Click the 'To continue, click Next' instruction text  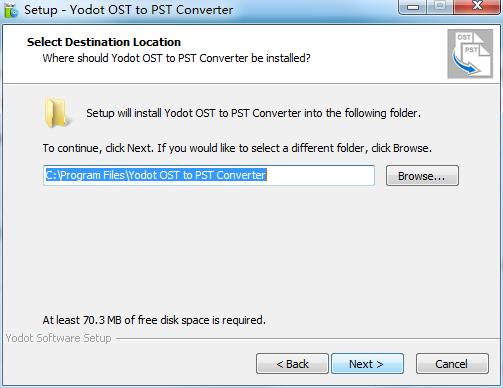click(x=237, y=148)
